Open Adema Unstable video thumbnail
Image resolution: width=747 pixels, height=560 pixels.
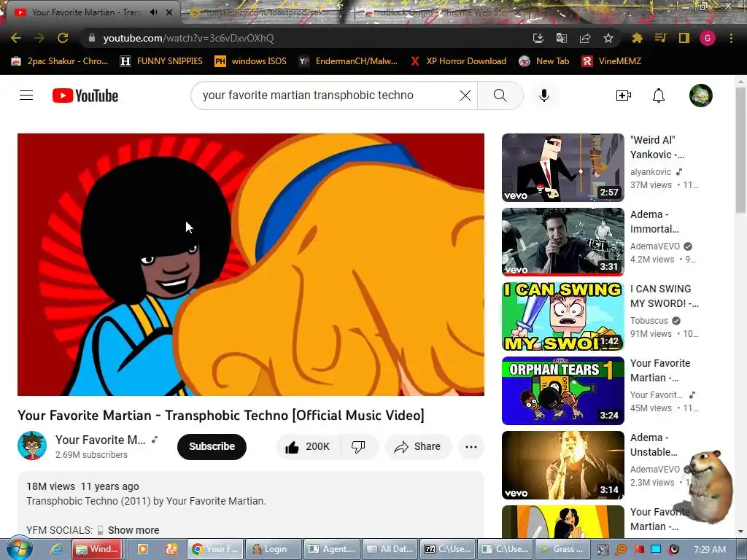pyautogui.click(x=562, y=464)
